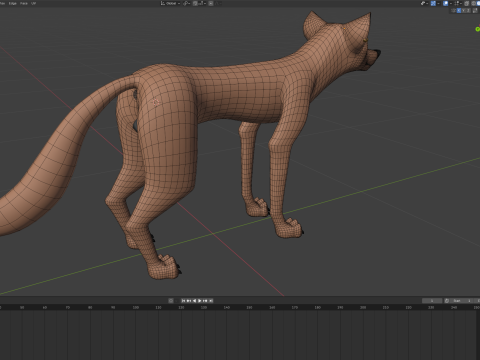This screenshot has height=360, width=480.
Task: Open the Face menu
Action: click(24, 3)
